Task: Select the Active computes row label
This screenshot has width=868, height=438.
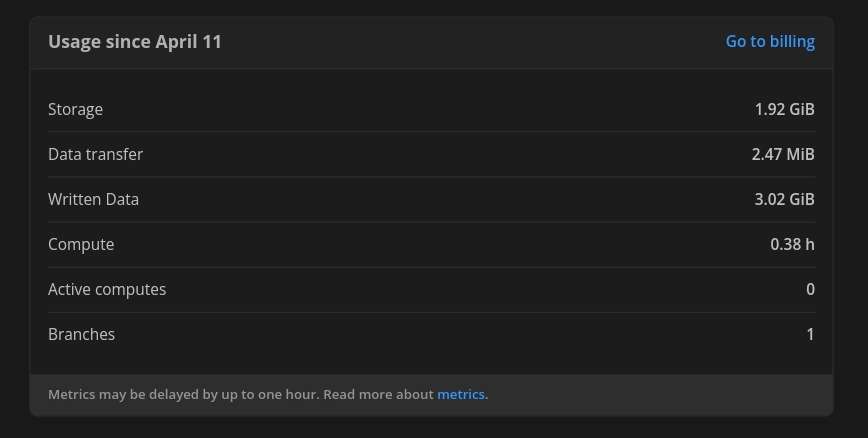Action: pyautogui.click(x=107, y=289)
